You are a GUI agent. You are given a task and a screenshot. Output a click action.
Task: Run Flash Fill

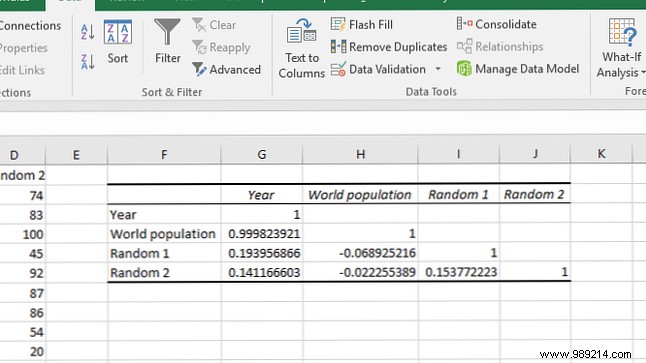coord(362,25)
